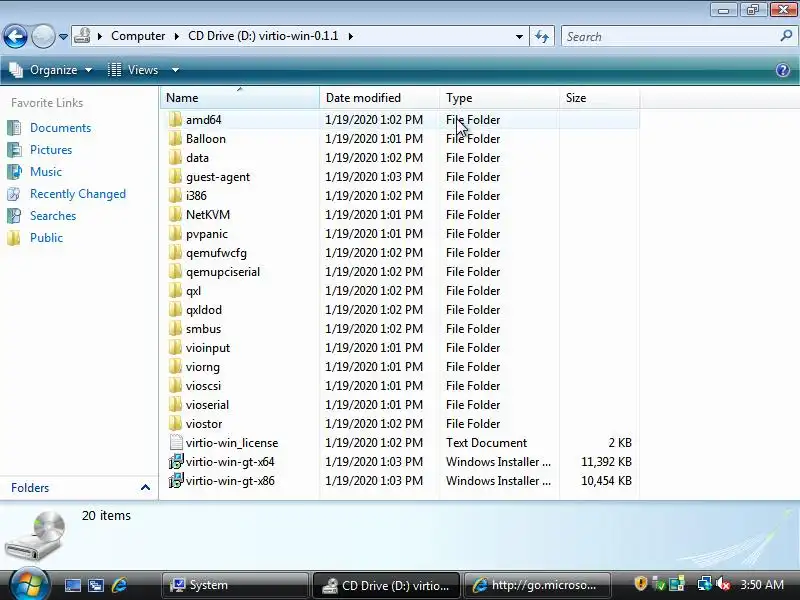Select CD Drive (D:) virtio-win-0.1.1 breadcrumb
Viewport: 800px width, 600px height.
point(263,36)
